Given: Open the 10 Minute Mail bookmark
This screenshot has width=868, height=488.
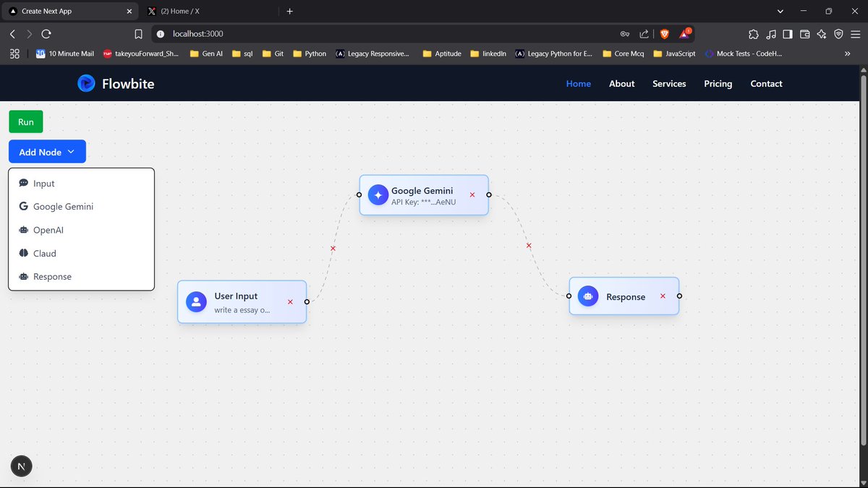Looking at the screenshot, I should pos(65,53).
